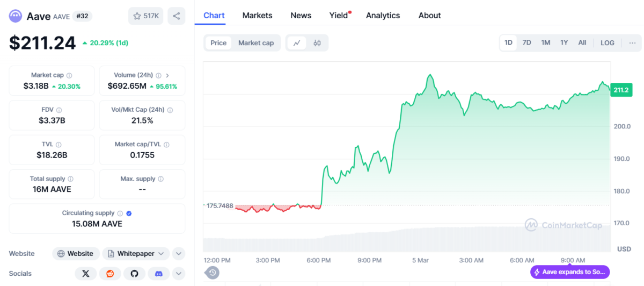Screen dimensions: 644x286
Task: Add Aave to watchlist via star 517K button
Action: [146, 16]
